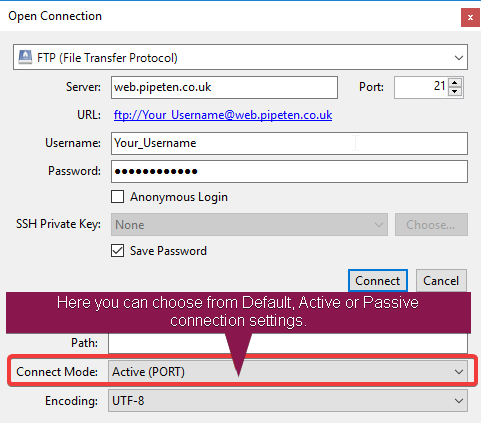This screenshot has width=481, height=423.
Task: Increase port number with up arrow
Action: click(455, 83)
